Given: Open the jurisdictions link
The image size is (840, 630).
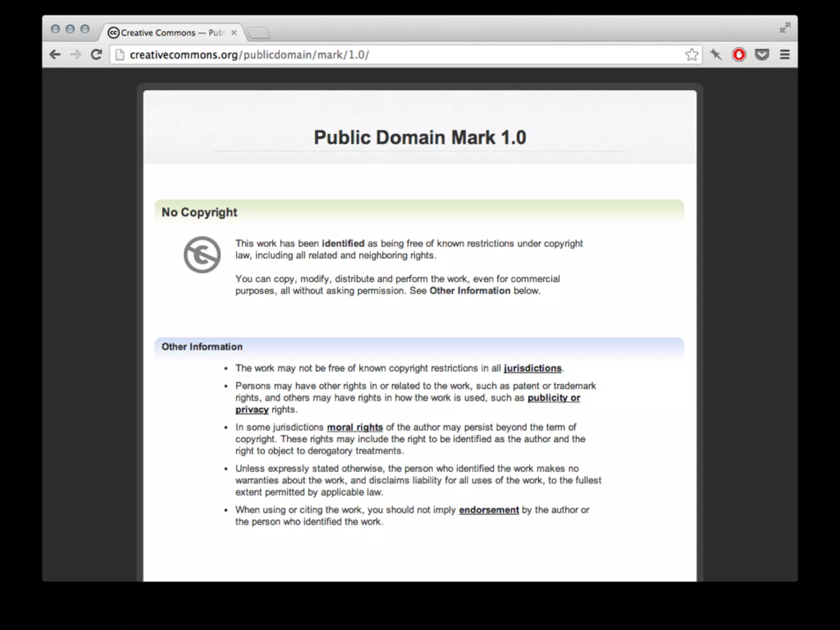Looking at the screenshot, I should click(x=532, y=368).
